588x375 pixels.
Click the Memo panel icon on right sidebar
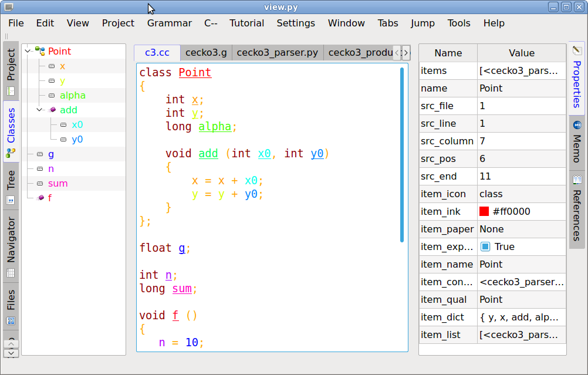click(x=577, y=125)
